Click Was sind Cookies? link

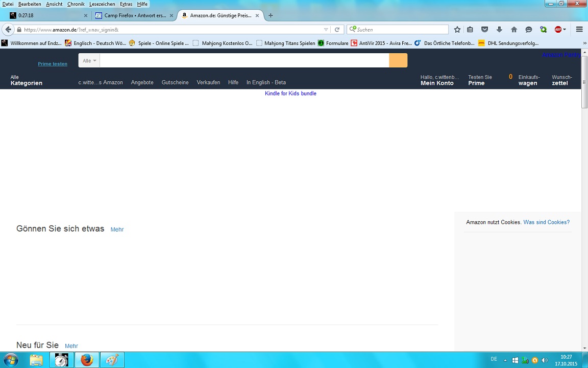coord(546,222)
